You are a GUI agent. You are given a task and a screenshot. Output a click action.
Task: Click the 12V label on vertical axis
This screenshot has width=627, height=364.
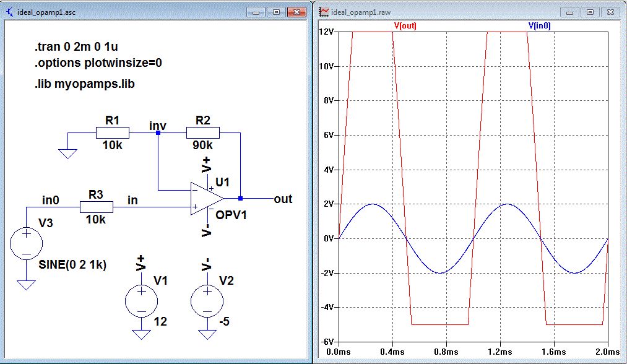pyautogui.click(x=326, y=32)
